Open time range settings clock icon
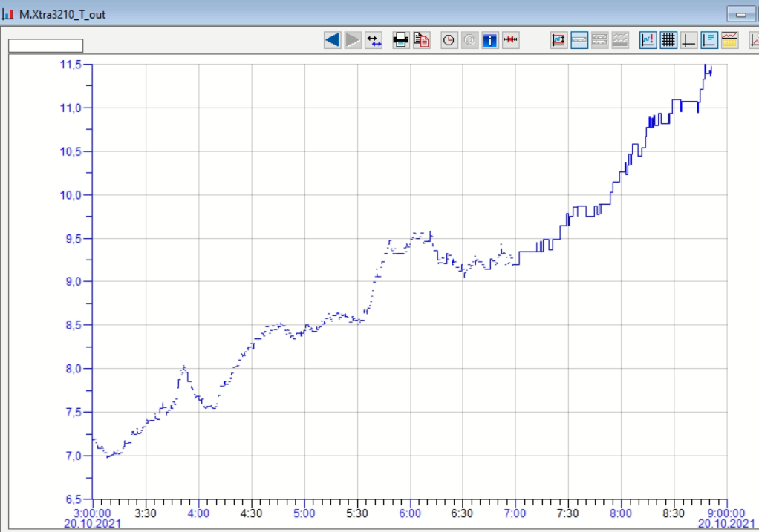The image size is (759, 532). pos(449,40)
